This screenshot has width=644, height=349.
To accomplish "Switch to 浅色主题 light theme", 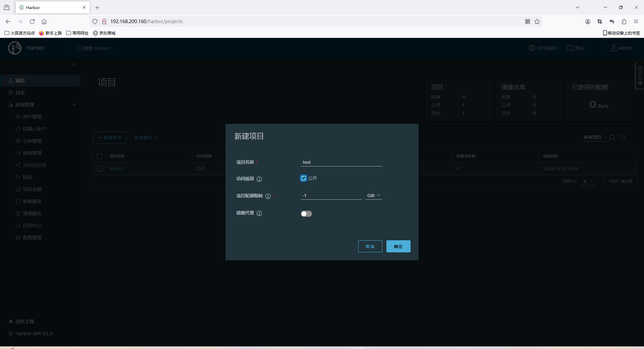I will [x=21, y=321].
